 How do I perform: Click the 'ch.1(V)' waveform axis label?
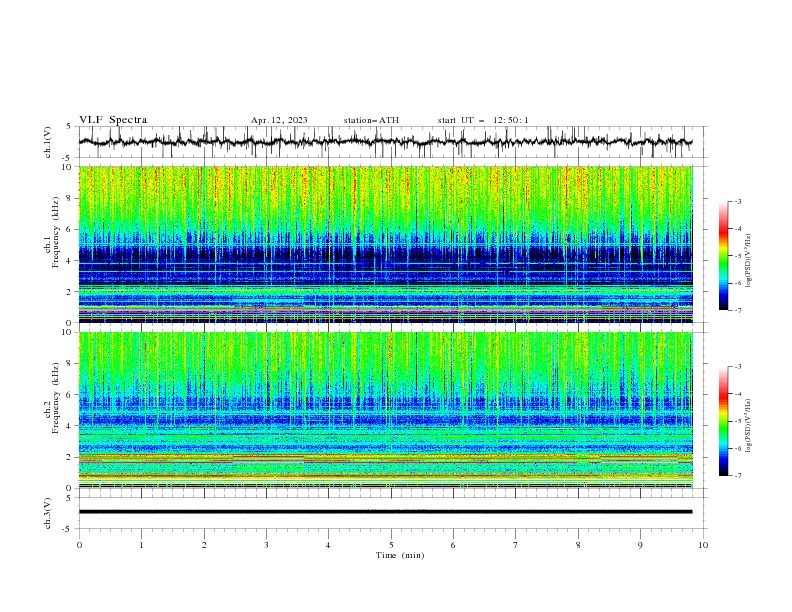pos(47,142)
